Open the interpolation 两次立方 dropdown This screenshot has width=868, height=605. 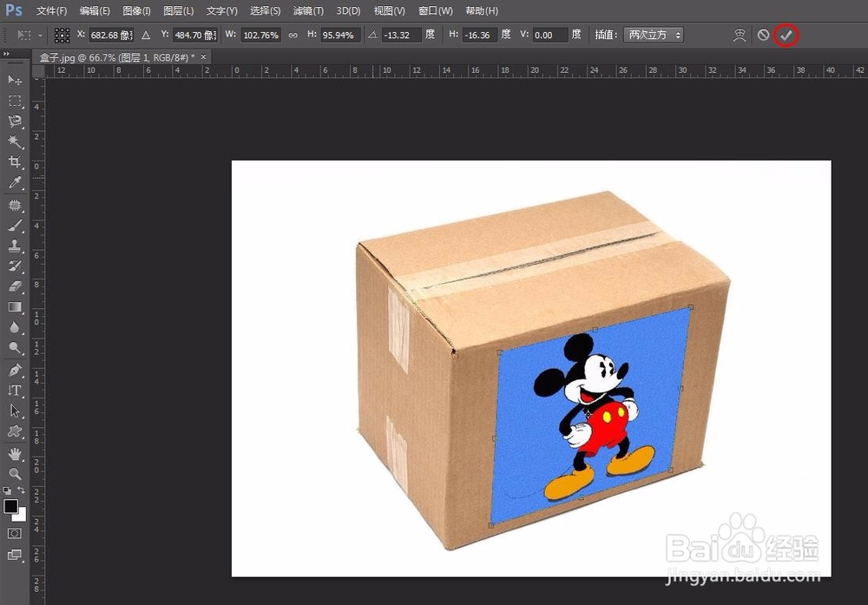(654, 35)
